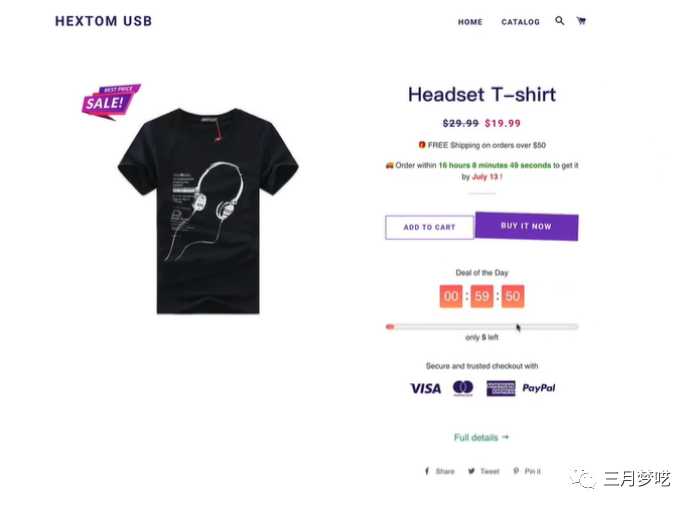Screen dimensions: 693x509
Task: Click the Headset T-shirt product image
Action: point(208,211)
